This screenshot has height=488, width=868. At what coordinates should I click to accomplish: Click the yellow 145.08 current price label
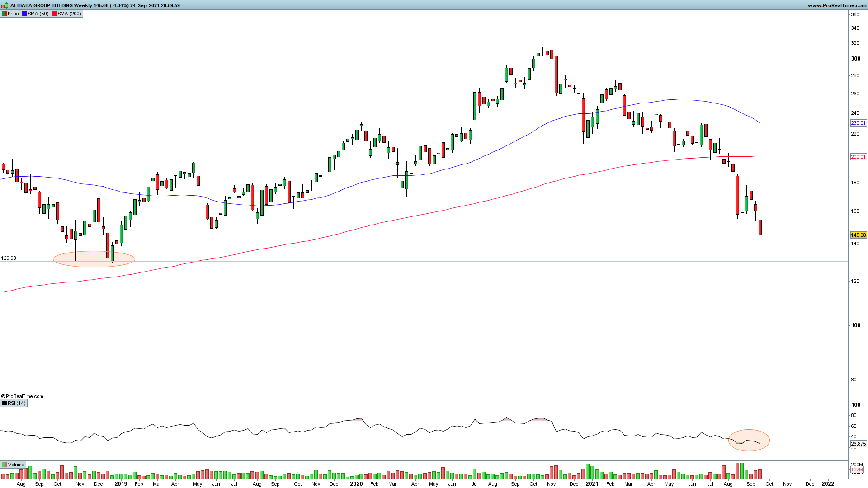point(858,235)
